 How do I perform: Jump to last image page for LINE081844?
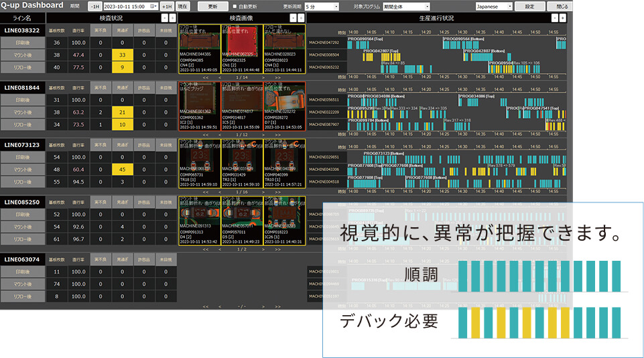277,134
